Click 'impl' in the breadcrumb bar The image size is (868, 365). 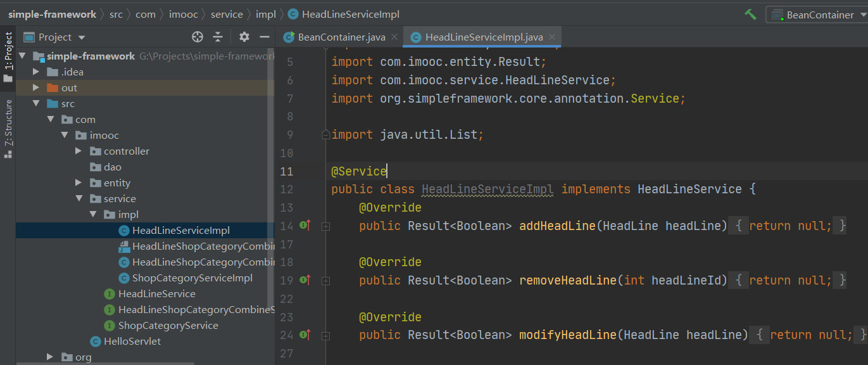coord(266,14)
